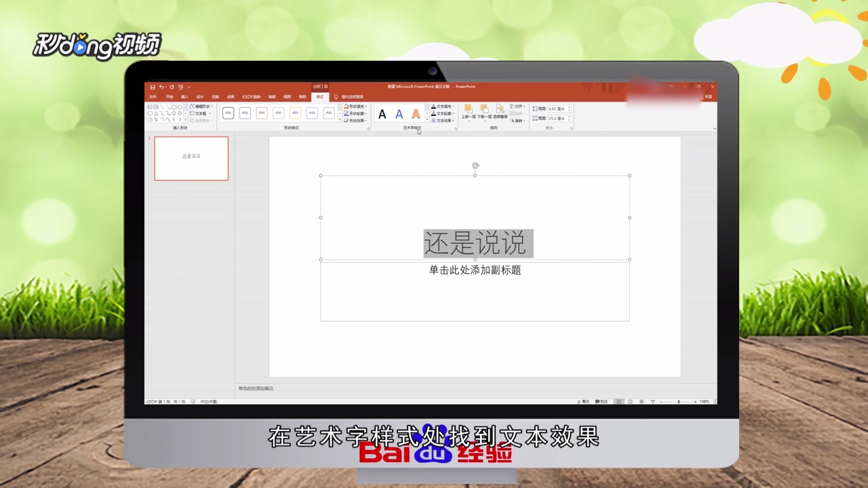868x488 pixels.
Task: Select slide 1 thumbnail in the panel
Action: (x=191, y=159)
